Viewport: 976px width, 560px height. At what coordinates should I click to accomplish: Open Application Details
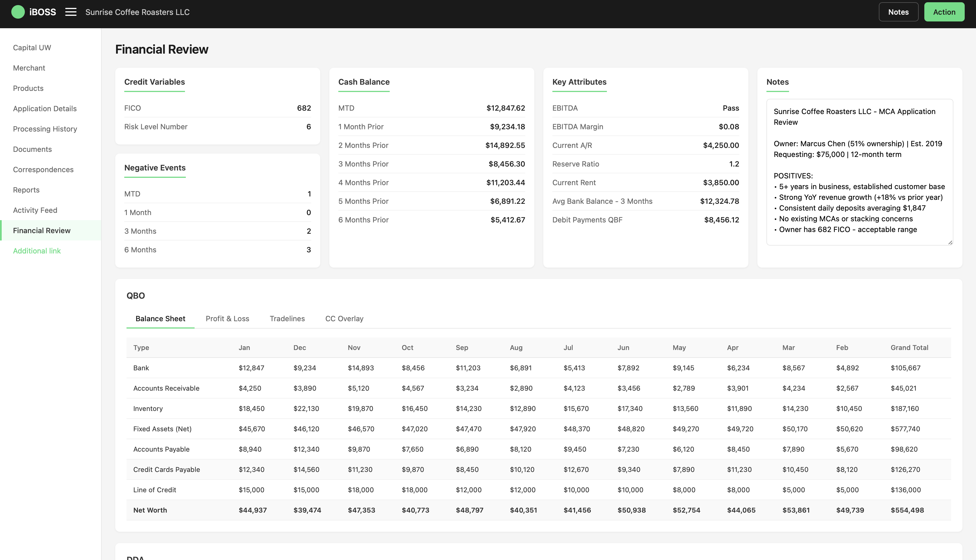tap(45, 108)
